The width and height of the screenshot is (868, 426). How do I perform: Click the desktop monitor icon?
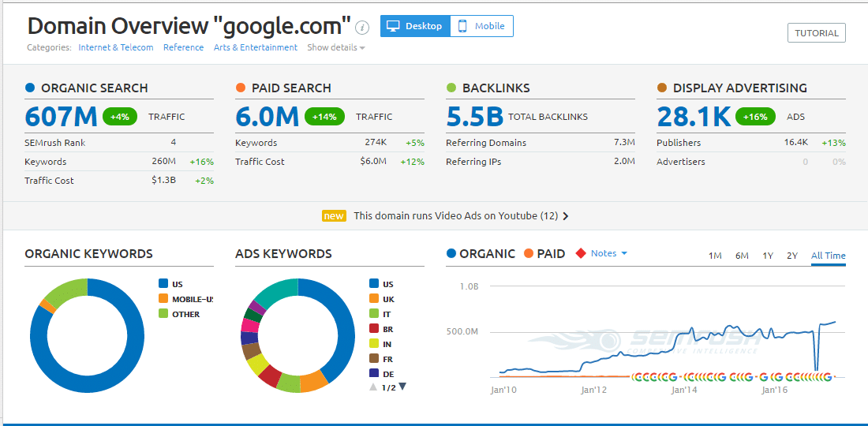(x=392, y=26)
